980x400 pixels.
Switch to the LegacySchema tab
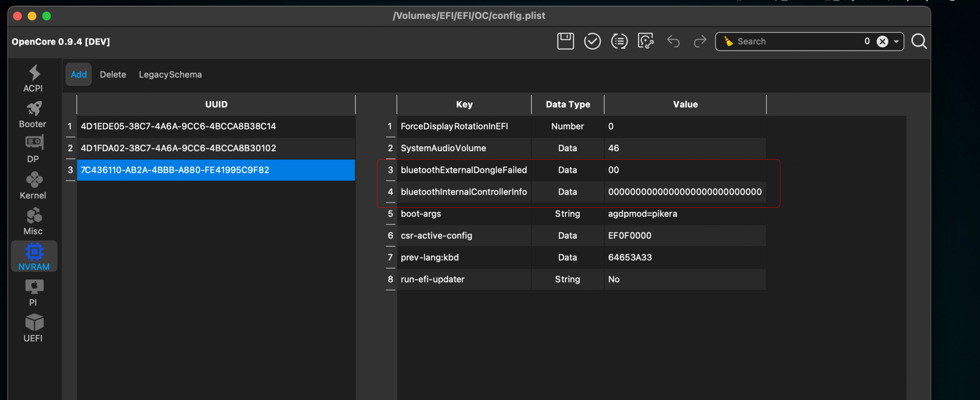coord(170,75)
